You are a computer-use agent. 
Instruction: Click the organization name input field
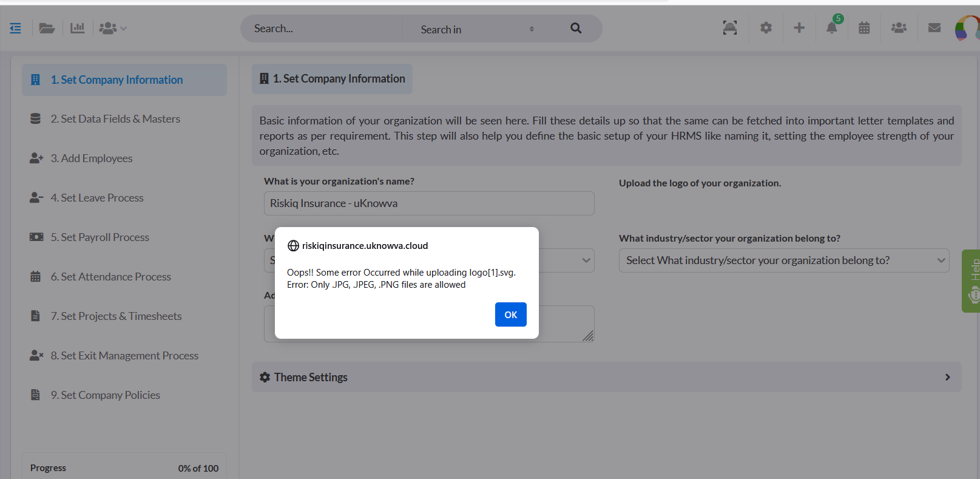coord(429,203)
